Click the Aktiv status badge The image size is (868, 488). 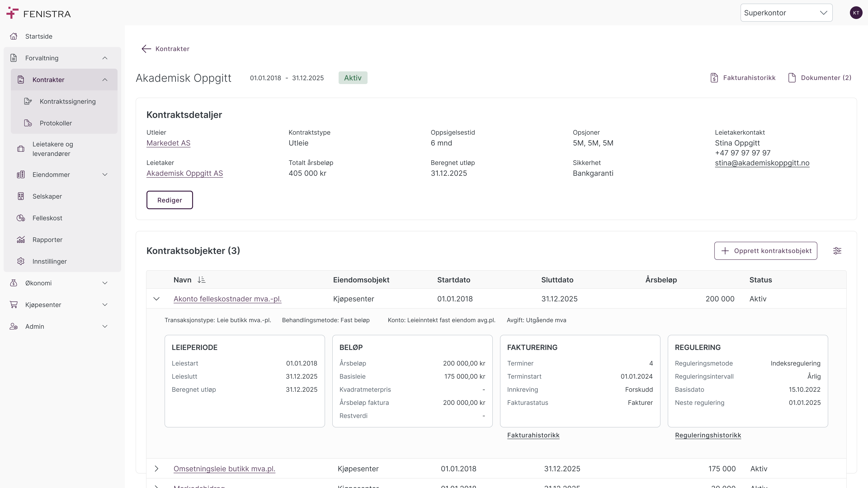click(x=353, y=78)
